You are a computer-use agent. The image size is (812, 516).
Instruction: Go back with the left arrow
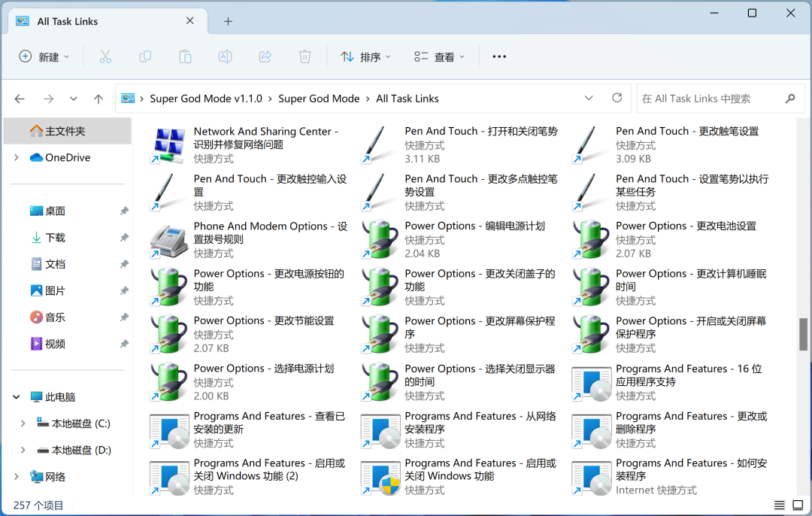20,99
